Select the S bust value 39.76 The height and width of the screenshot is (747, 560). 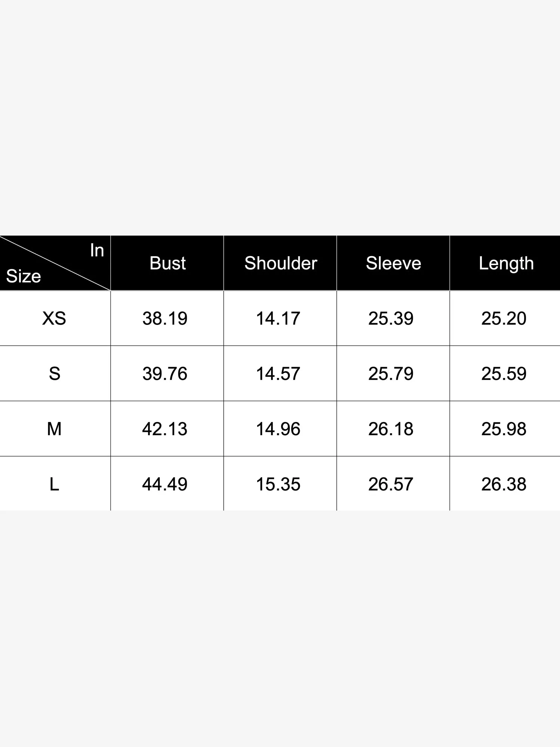[x=165, y=374]
